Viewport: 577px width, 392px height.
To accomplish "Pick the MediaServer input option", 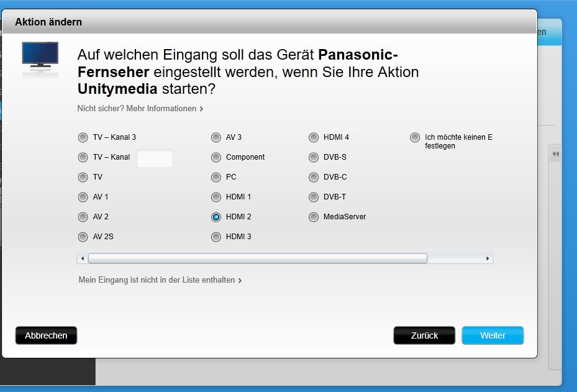I will click(314, 217).
